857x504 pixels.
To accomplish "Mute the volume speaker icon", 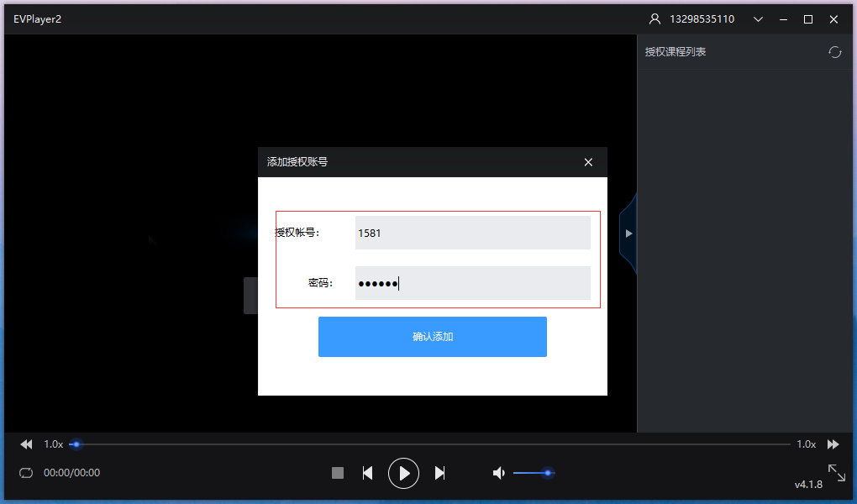I will pyautogui.click(x=498, y=473).
